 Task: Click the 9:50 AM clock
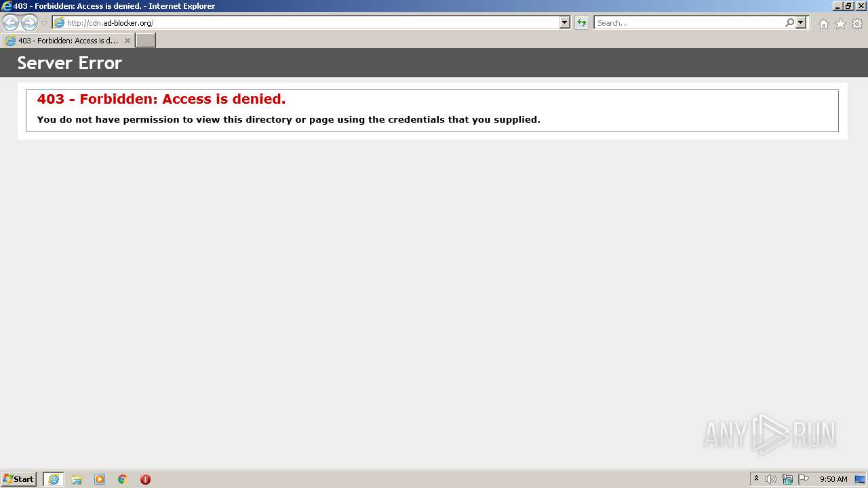click(833, 479)
